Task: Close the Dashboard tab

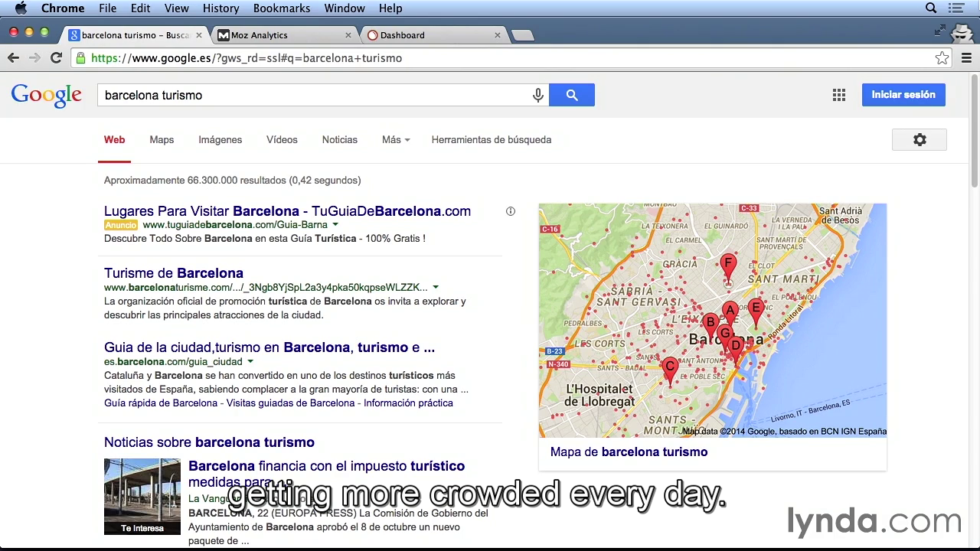Action: [498, 35]
